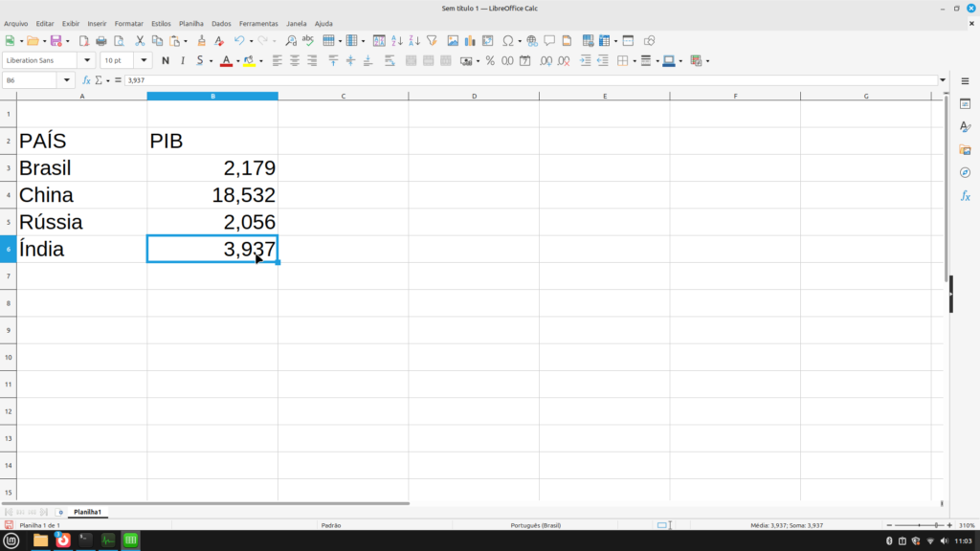Toggle center horizontal alignment
Viewport: 980px width, 551px height.
click(295, 60)
